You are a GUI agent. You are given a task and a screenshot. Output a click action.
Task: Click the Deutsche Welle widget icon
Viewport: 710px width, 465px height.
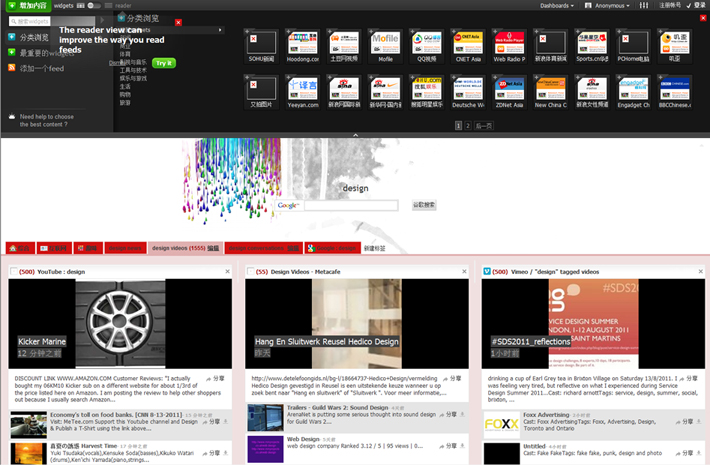pos(468,88)
